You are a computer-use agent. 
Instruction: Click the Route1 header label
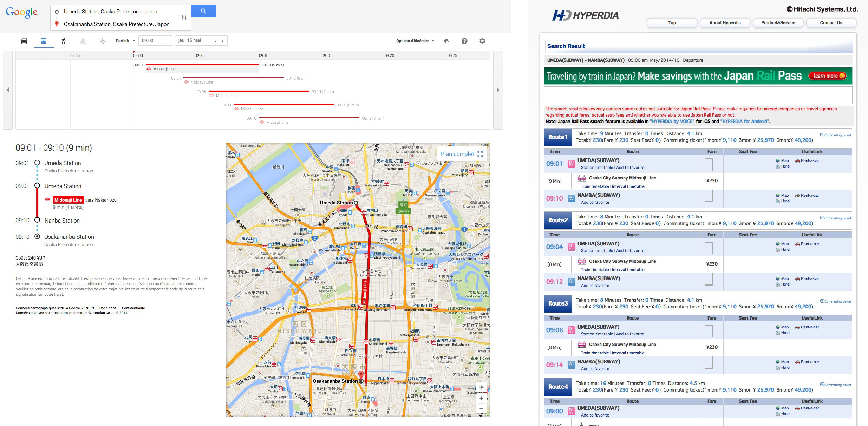point(558,137)
